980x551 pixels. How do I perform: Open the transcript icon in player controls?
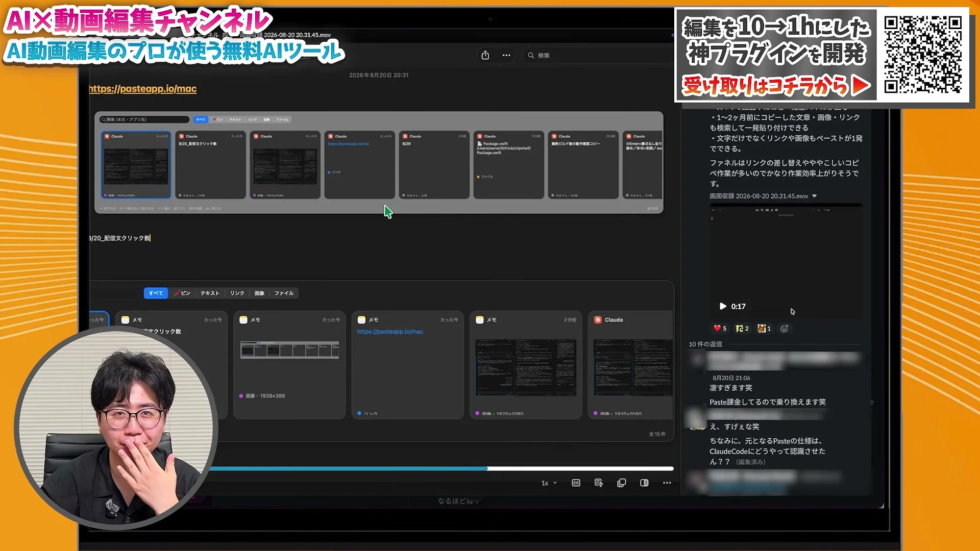pyautogui.click(x=599, y=483)
